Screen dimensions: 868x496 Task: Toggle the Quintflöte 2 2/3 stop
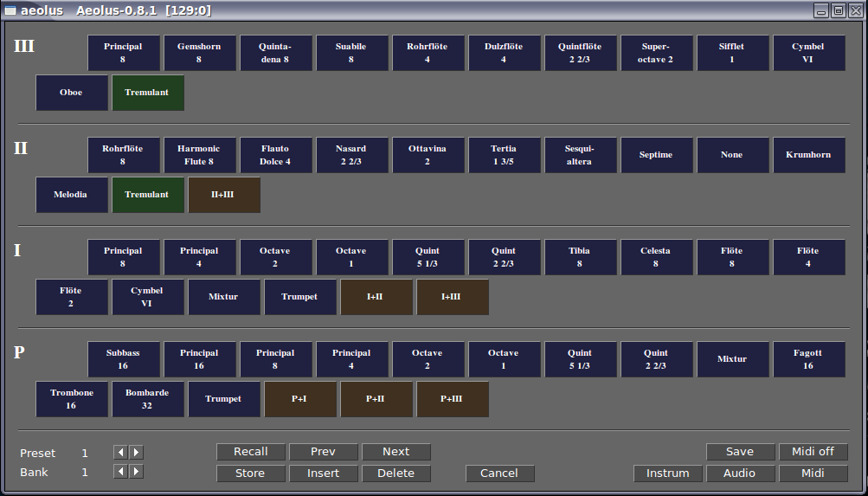click(580, 53)
